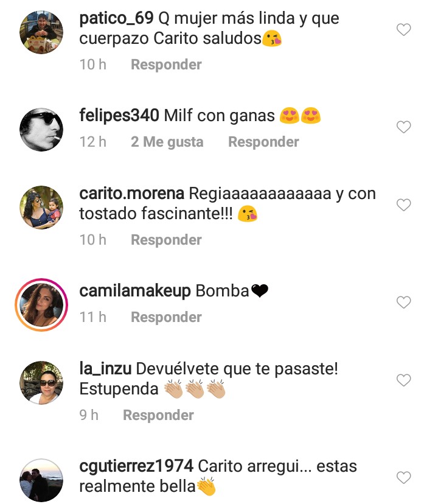Open cgutierrez1974 username link
This screenshot has width=438, height=504.
pyautogui.click(x=136, y=466)
